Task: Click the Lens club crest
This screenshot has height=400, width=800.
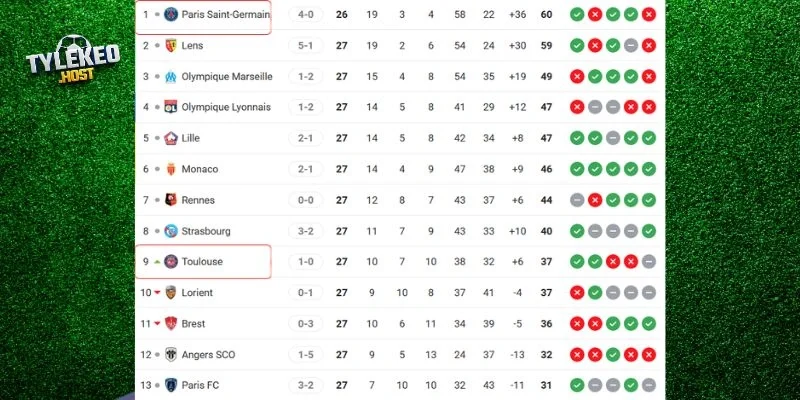Action: tap(171, 45)
